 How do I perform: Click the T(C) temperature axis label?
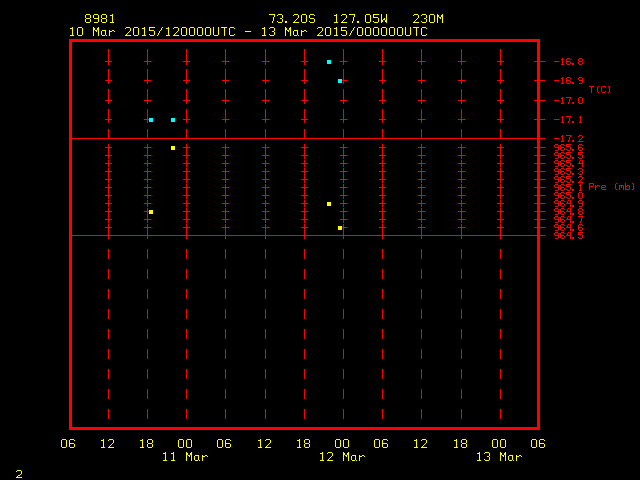point(599,90)
